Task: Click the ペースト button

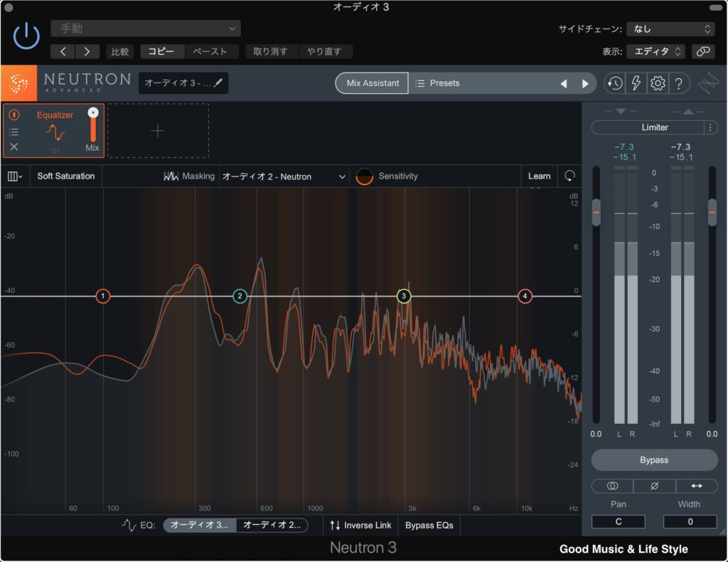Action: [210, 51]
